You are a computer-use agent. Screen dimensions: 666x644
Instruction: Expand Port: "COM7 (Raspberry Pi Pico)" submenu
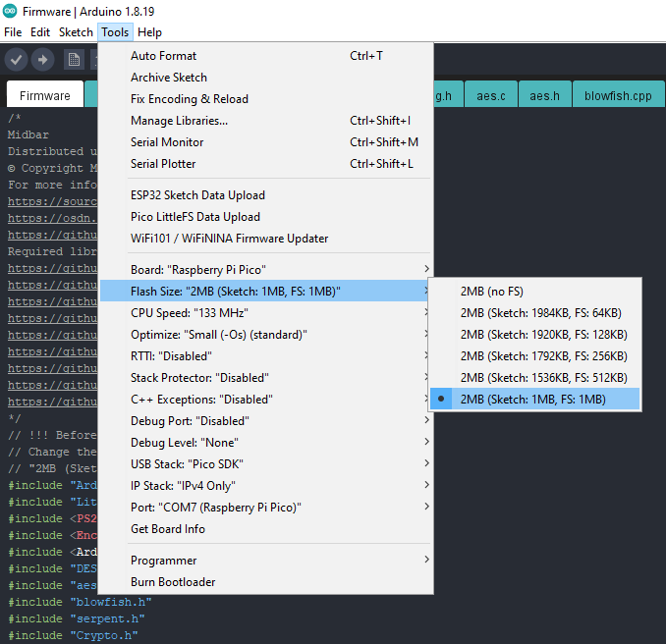tap(266, 508)
